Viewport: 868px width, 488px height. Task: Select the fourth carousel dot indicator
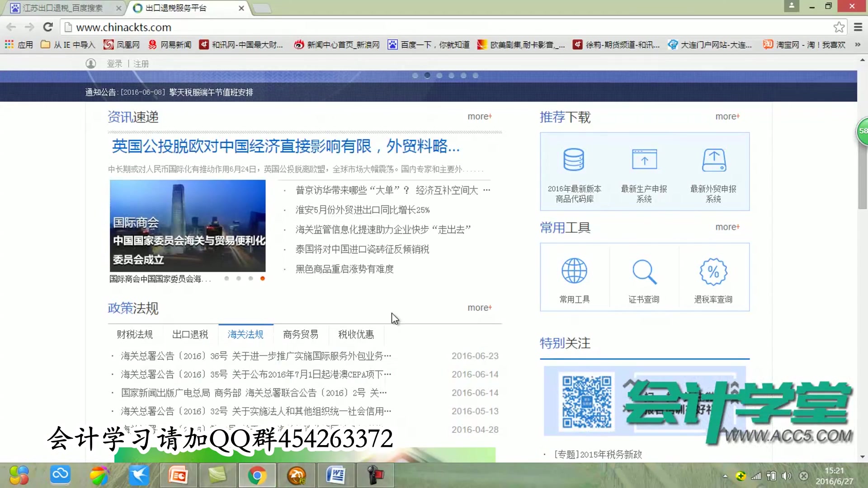(x=451, y=75)
